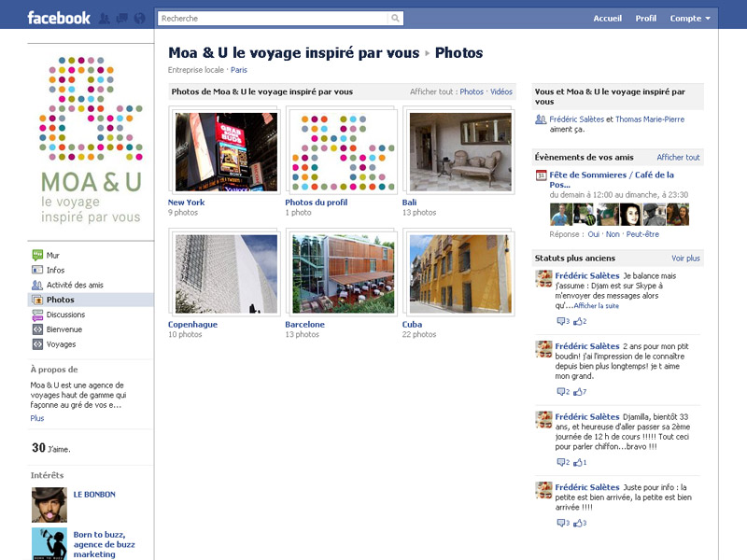Open the Photos du profil album thumbnail
747x560 pixels.
tap(343, 152)
